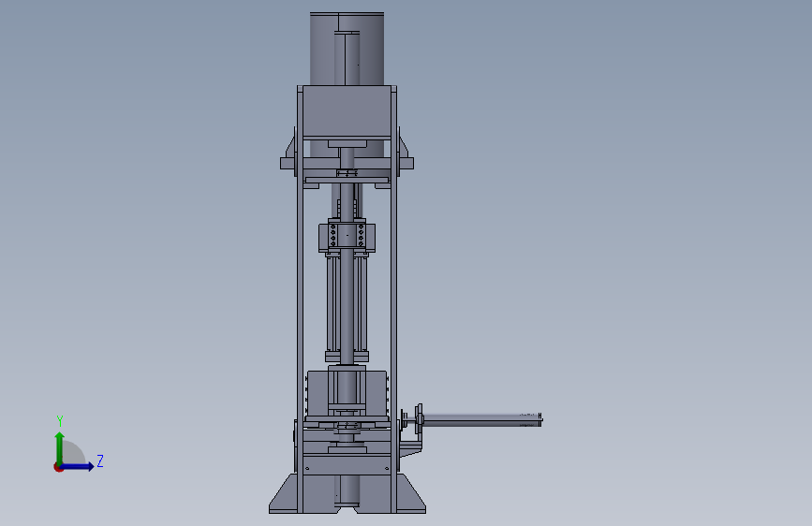Viewport: 812px width, 526px height.
Task: Click the "Y" label on the orientation triad
Action: 60,421
